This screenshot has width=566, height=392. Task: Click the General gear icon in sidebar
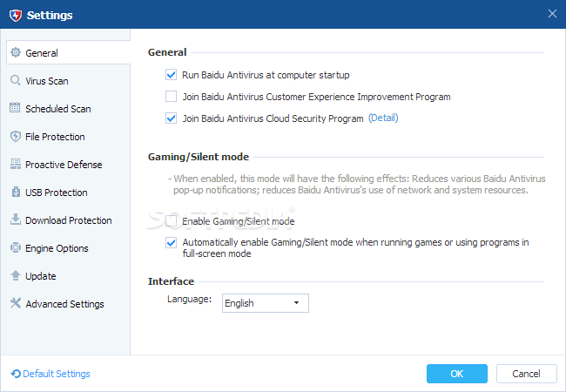16,52
